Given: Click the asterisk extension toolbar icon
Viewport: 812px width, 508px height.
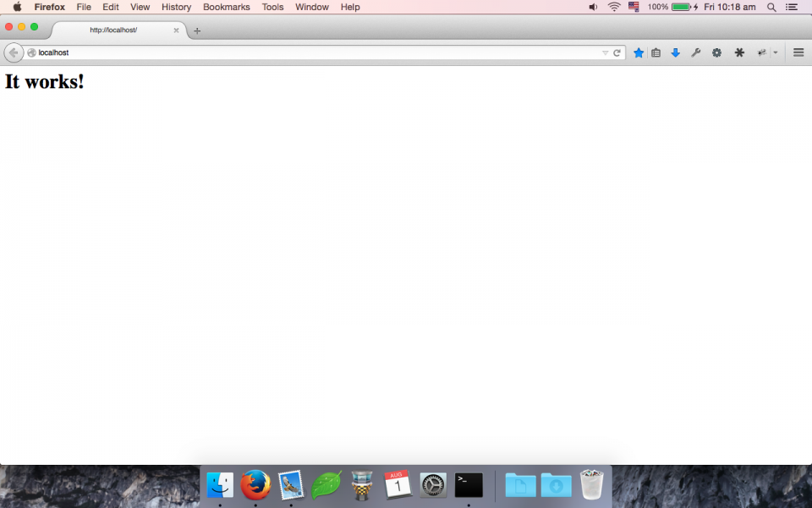Looking at the screenshot, I should pos(739,52).
